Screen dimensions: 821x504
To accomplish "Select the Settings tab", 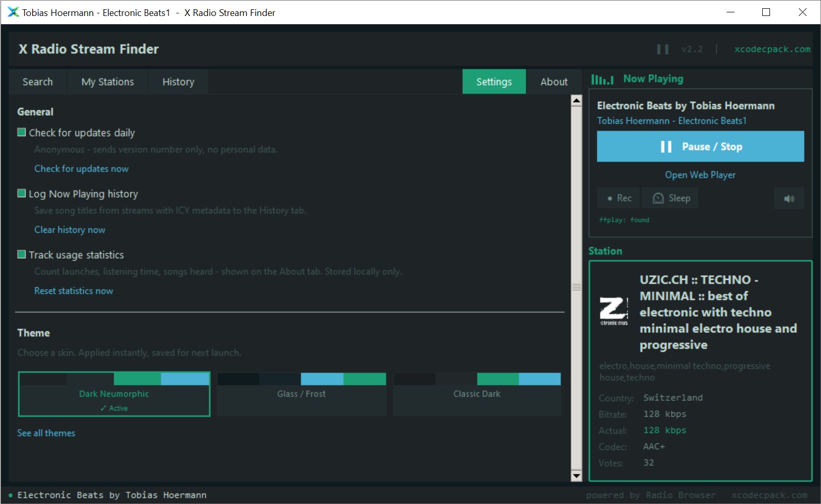I will 494,81.
